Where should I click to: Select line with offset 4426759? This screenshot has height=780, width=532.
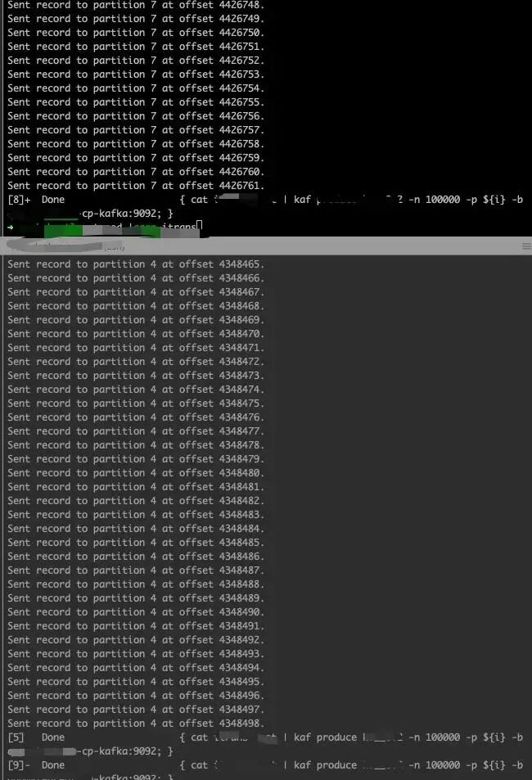(x=136, y=158)
